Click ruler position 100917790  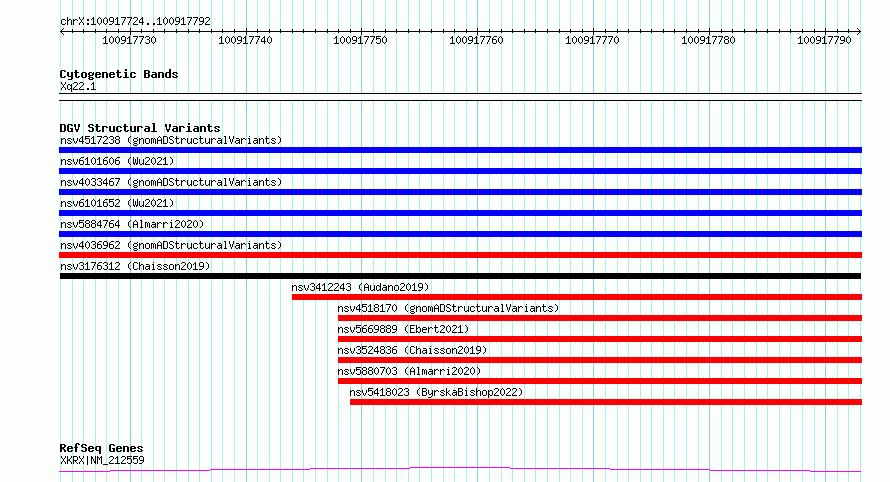click(824, 40)
